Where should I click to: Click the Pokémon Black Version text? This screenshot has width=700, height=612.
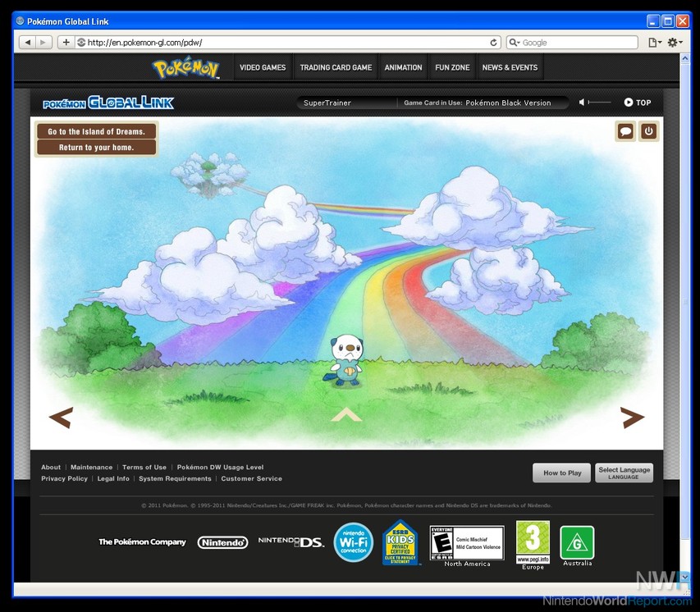coord(508,103)
